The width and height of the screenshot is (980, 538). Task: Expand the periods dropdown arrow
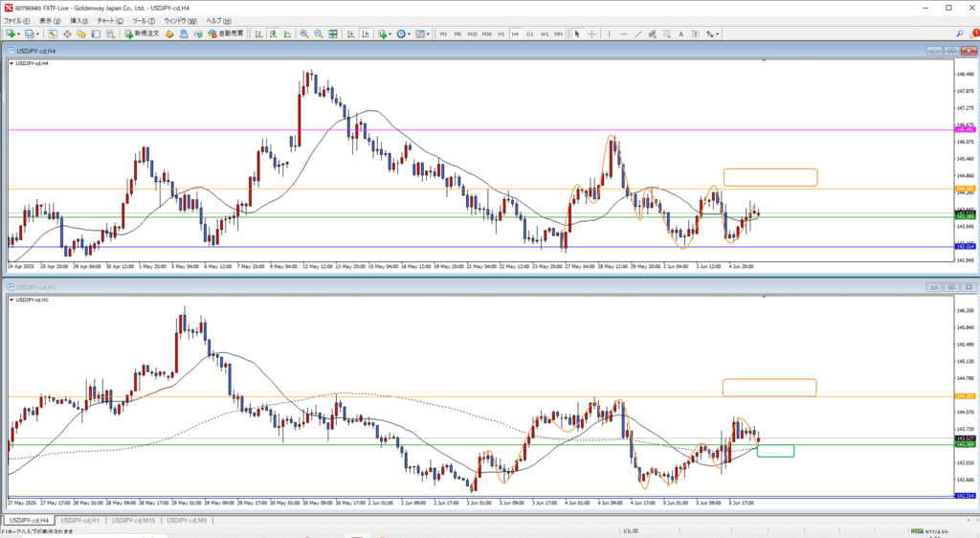click(410, 34)
